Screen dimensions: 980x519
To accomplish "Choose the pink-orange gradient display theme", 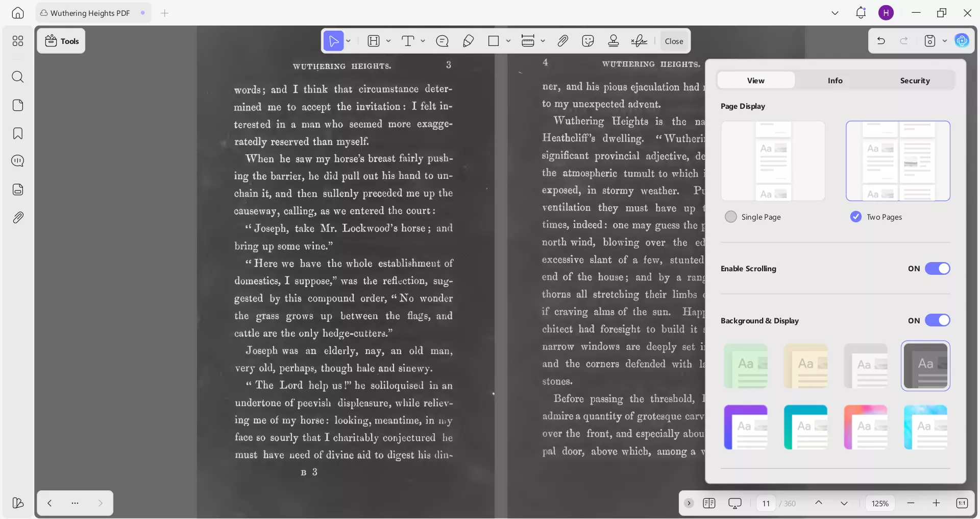I will 866,427.
